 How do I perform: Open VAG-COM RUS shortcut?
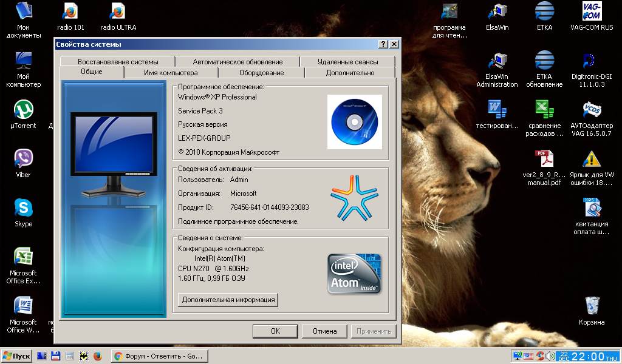pyautogui.click(x=591, y=12)
